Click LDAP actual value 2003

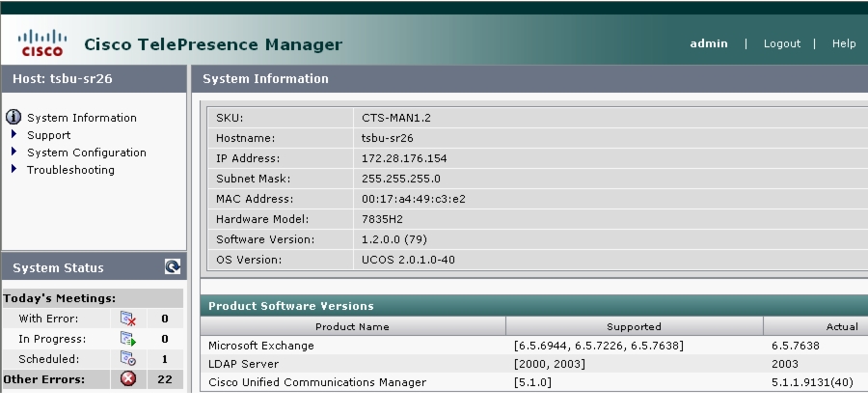pos(784,364)
